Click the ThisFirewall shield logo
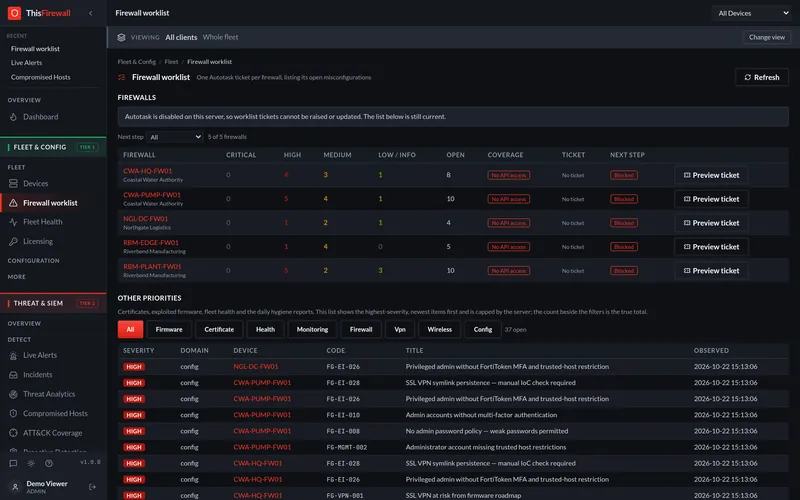The width and height of the screenshot is (800, 500). 14,13
